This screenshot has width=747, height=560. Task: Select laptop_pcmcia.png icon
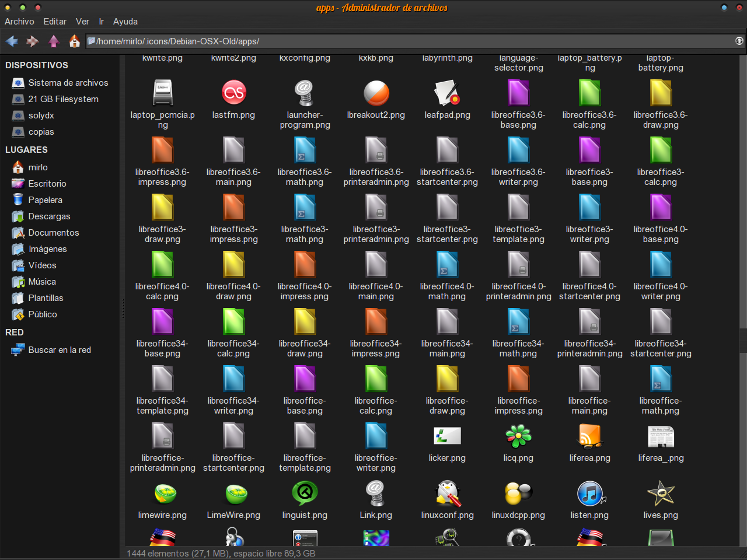162,93
